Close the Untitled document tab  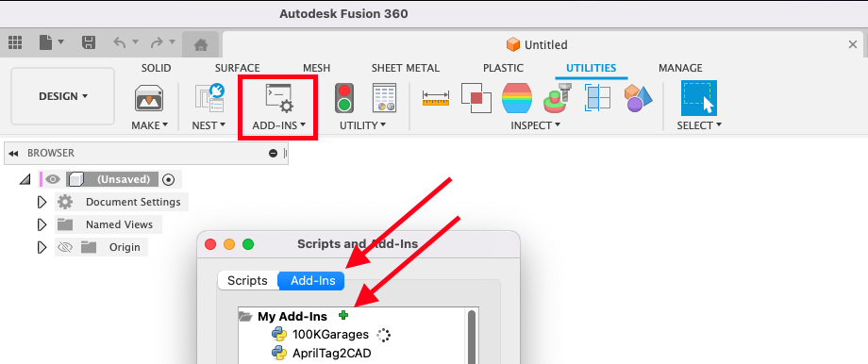pyautogui.click(x=853, y=45)
